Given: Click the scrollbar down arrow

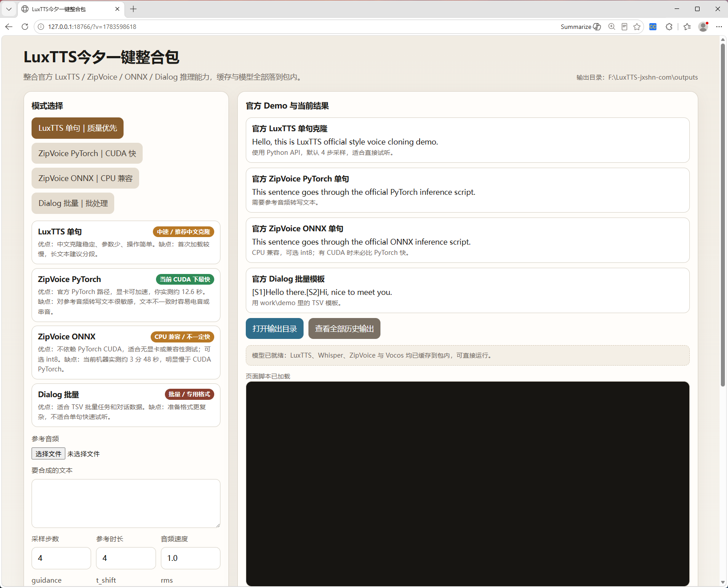Looking at the screenshot, I should (x=723, y=583).
